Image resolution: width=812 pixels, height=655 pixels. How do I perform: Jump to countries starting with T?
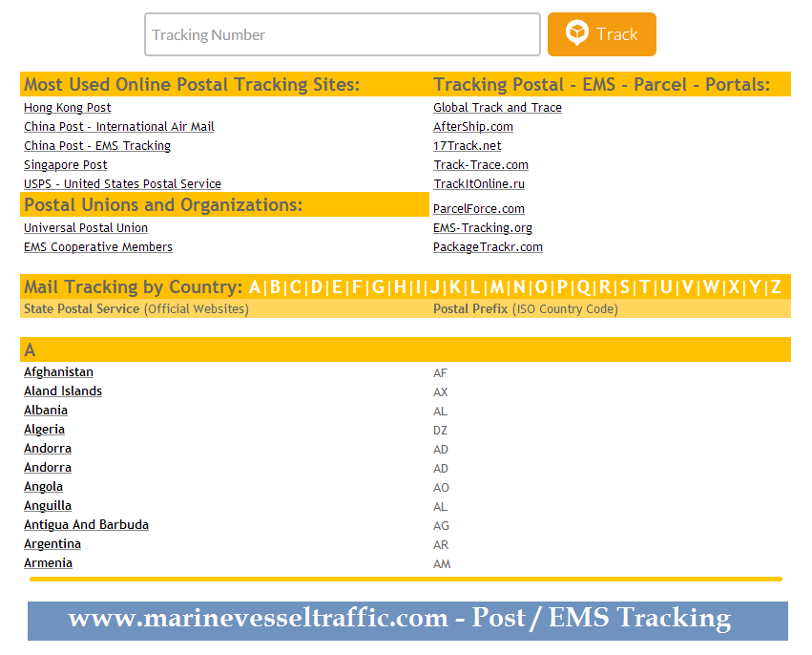coord(644,287)
